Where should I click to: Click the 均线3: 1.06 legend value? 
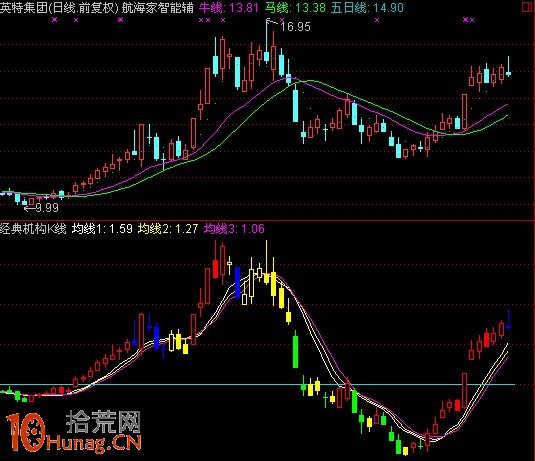point(234,228)
